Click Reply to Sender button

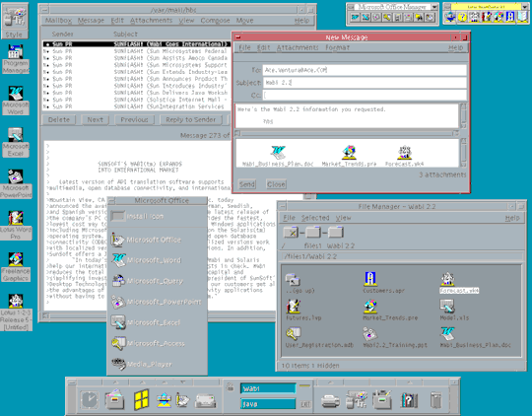click(191, 119)
